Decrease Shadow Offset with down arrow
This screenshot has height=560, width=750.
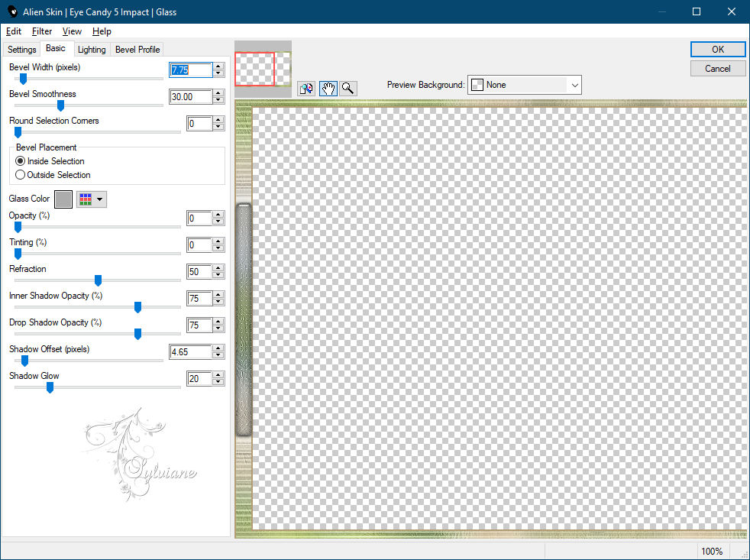pyautogui.click(x=218, y=356)
